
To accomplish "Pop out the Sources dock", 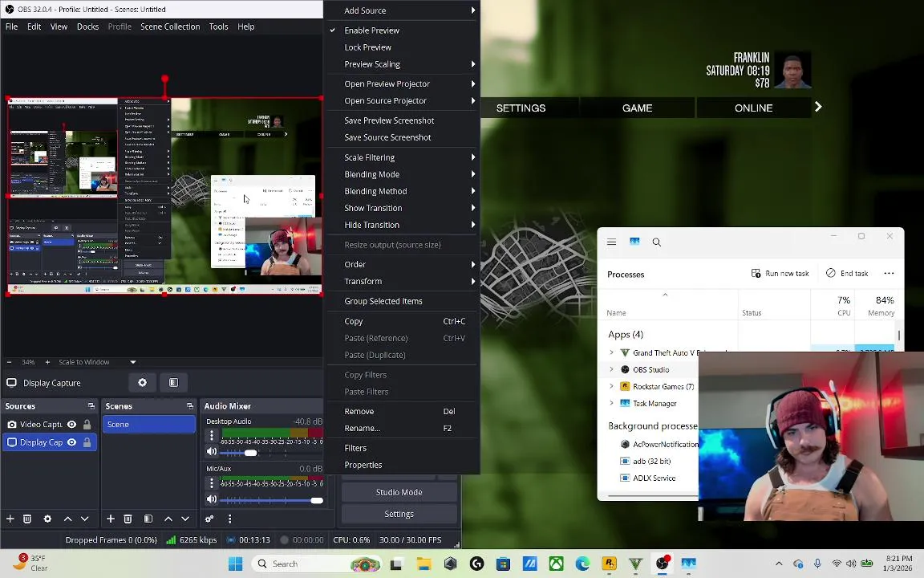I will [x=91, y=405].
